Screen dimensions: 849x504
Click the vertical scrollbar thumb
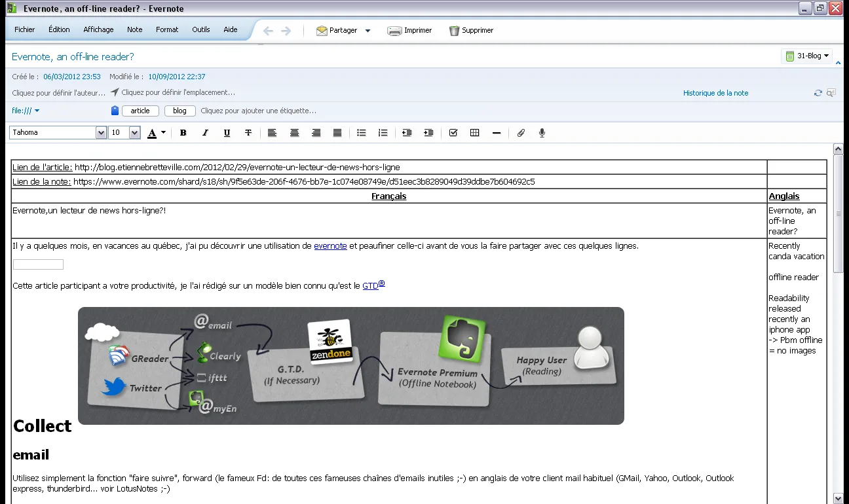tap(838, 213)
